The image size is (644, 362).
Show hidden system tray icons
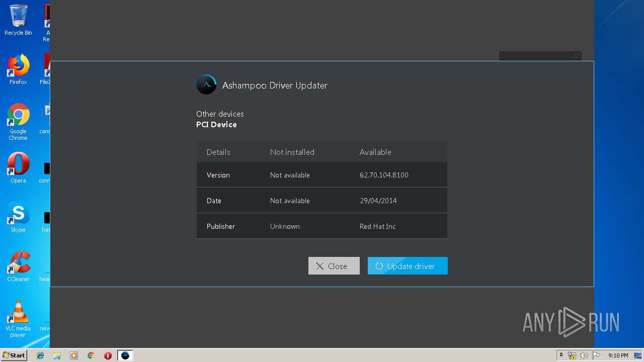(561, 355)
